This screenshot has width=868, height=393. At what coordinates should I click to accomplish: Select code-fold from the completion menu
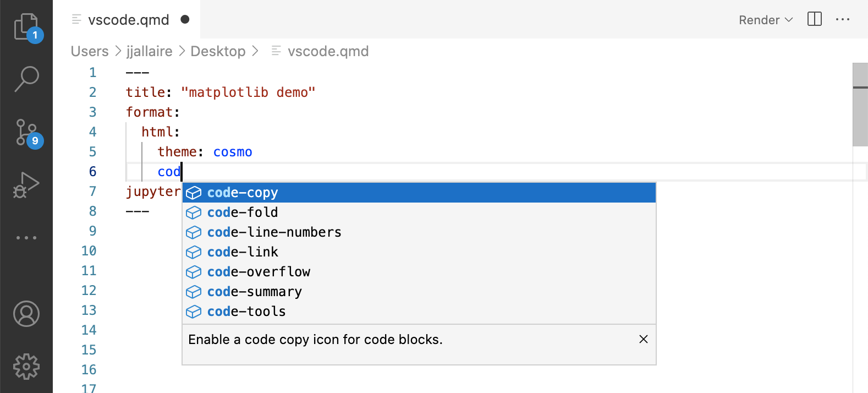click(242, 212)
